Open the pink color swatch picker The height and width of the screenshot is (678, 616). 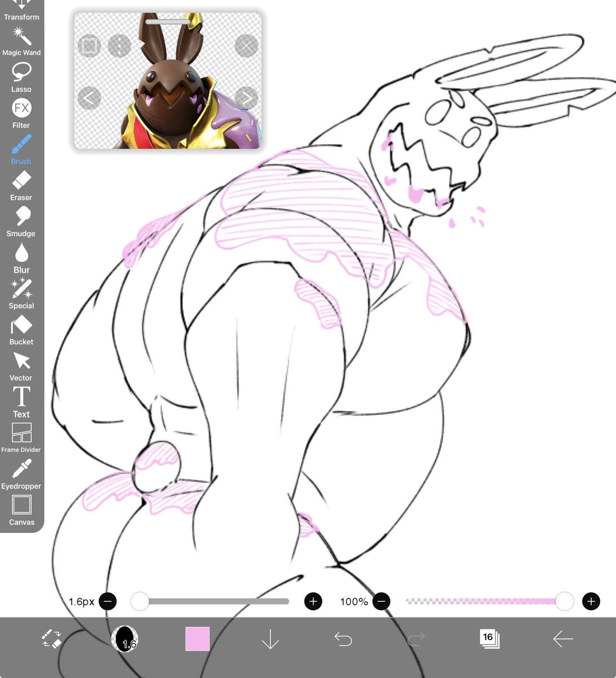[x=198, y=639]
